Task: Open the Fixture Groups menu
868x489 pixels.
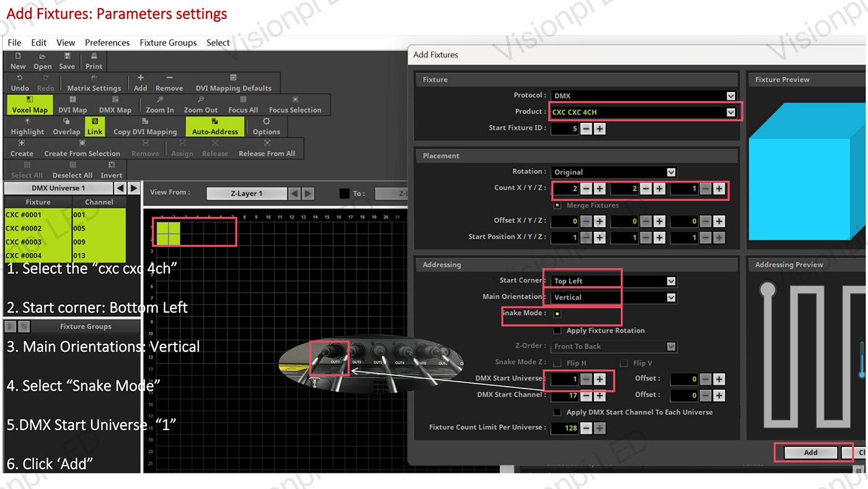Action: [168, 43]
